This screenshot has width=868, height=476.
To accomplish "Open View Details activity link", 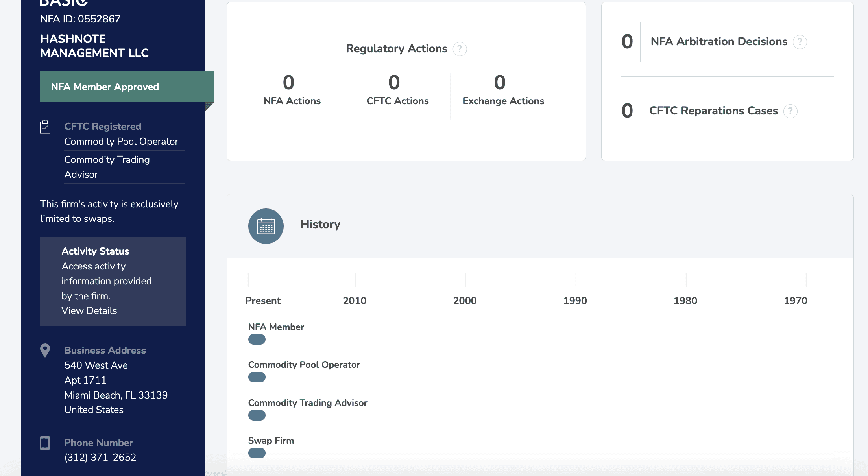I will click(x=89, y=311).
